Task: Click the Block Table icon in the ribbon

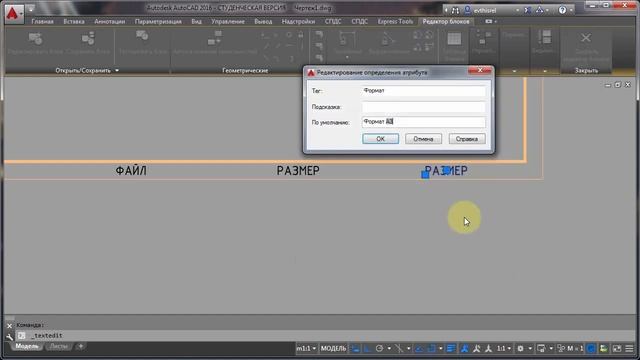Action: tap(454, 40)
